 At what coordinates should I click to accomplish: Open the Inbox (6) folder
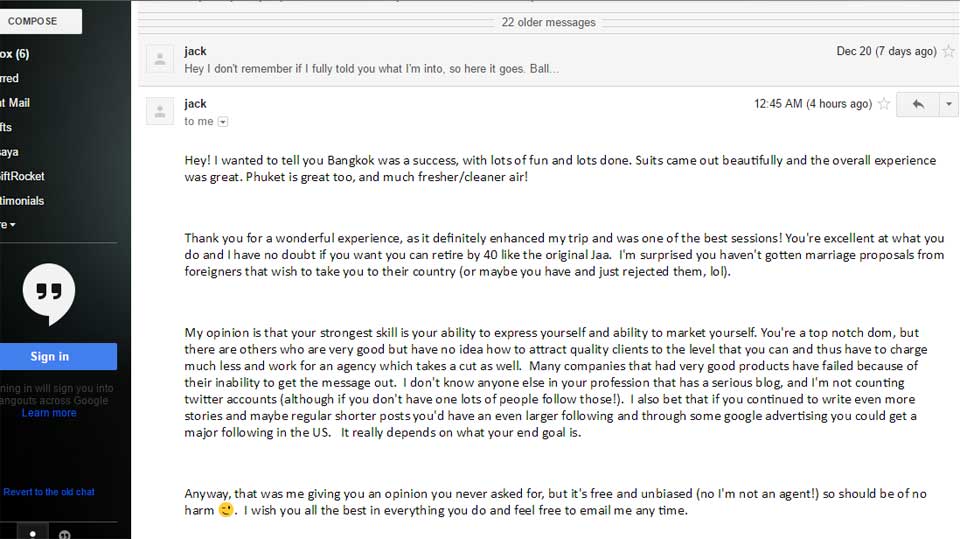(x=15, y=54)
